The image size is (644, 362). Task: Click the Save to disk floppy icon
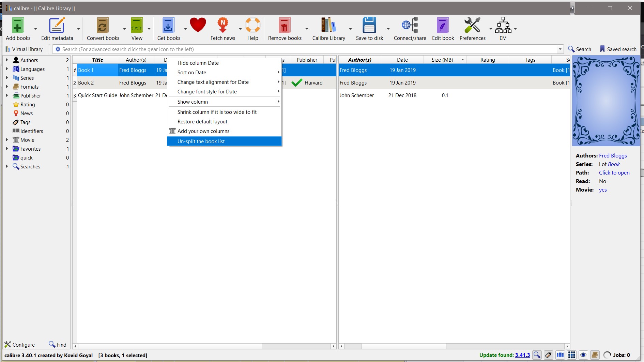[369, 26]
